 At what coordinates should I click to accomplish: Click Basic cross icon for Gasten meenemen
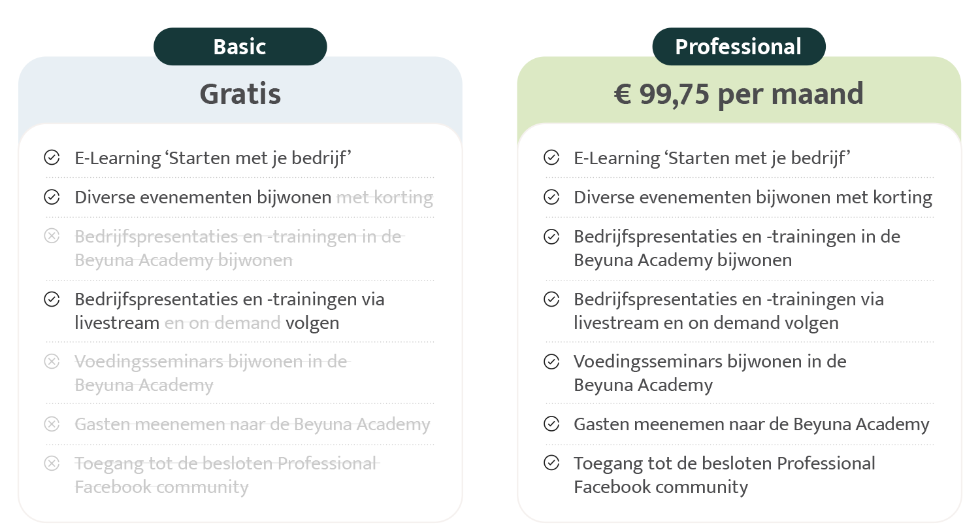tap(52, 424)
